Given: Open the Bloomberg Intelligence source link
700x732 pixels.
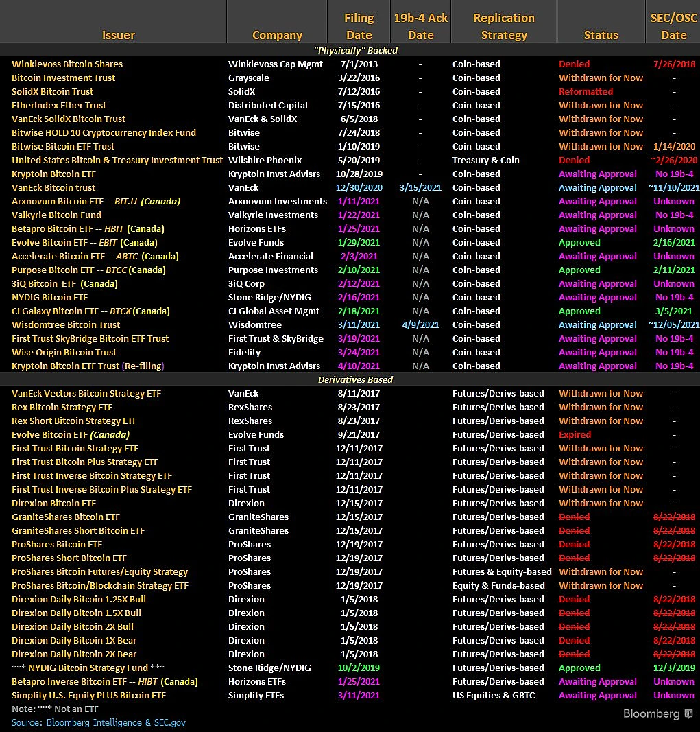Looking at the screenshot, I should [94, 722].
